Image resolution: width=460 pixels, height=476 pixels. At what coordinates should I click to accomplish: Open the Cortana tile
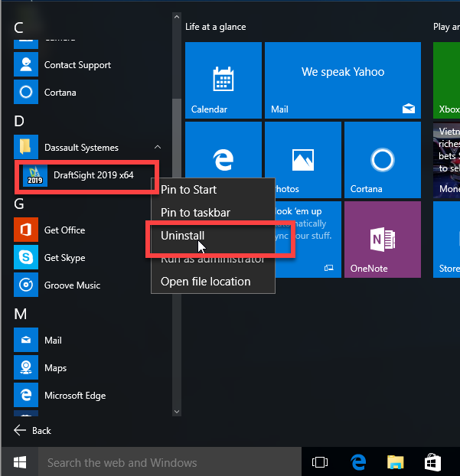[x=383, y=160]
